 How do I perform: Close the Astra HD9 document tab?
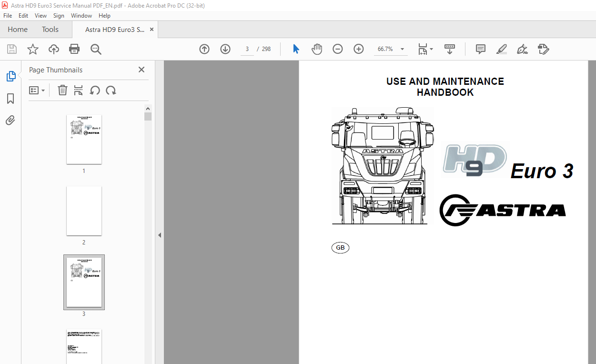152,30
